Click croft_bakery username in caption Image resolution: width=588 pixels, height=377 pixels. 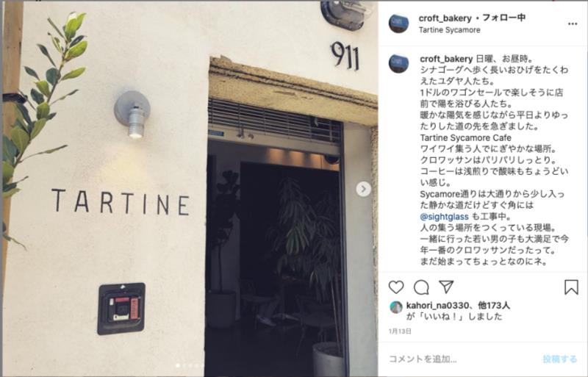[446, 59]
